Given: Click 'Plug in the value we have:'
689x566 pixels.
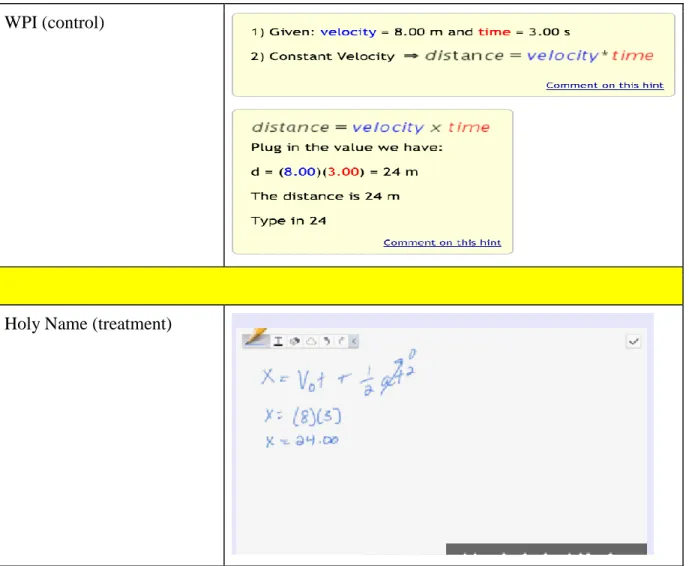Looking at the screenshot, I should 347,147.
